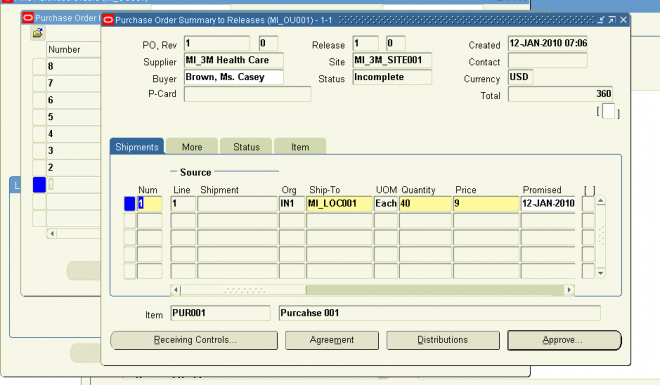This screenshot has width=660, height=385.
Task: Select PO number 2 in background window
Action: [73, 167]
